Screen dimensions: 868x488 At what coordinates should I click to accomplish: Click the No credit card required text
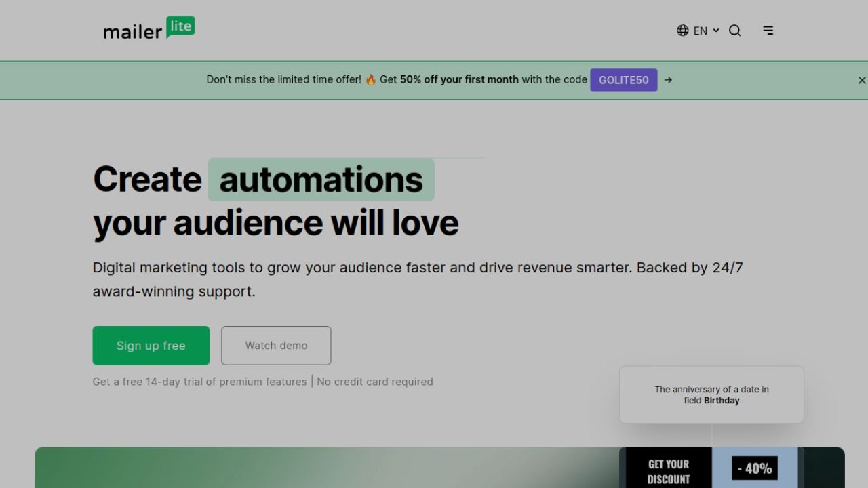pos(375,382)
